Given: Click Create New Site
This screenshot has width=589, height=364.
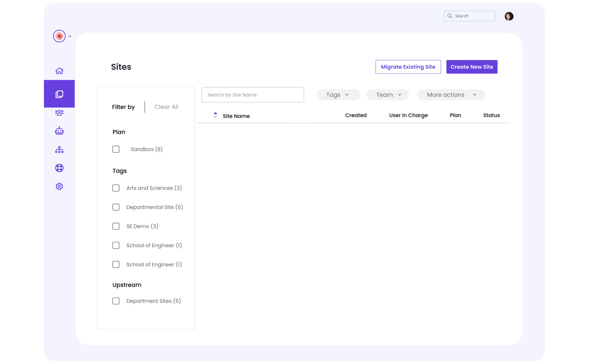Looking at the screenshot, I should 471,67.
